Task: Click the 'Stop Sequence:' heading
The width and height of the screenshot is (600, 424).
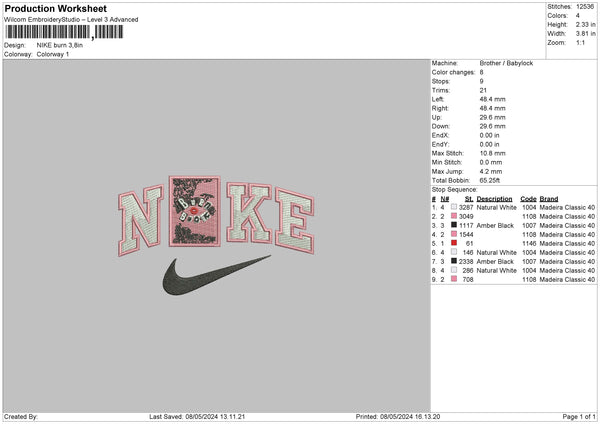Action: pyautogui.click(x=455, y=190)
